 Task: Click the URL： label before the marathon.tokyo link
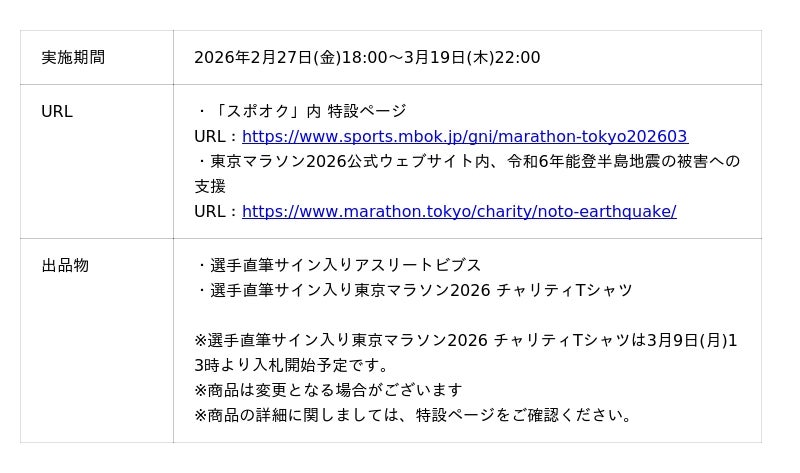click(x=216, y=211)
